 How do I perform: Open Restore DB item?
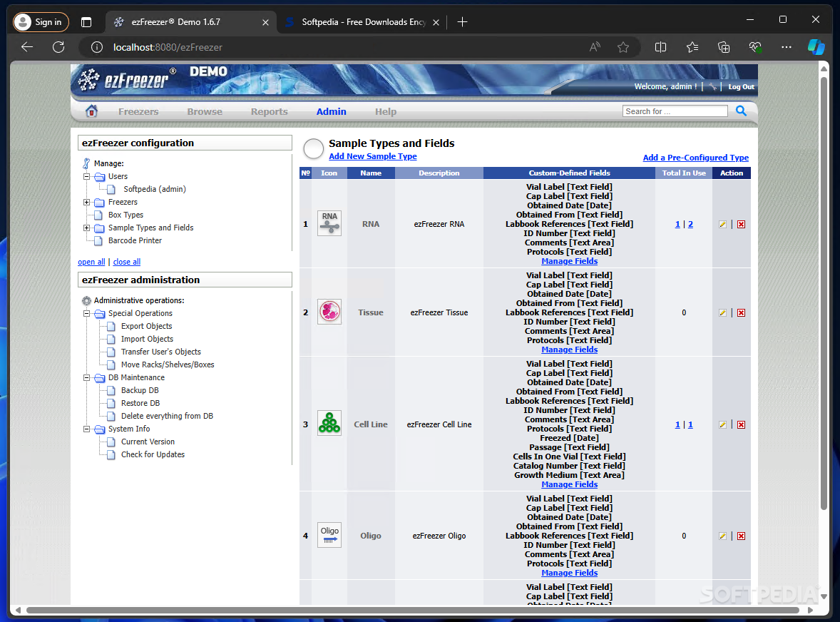140,404
